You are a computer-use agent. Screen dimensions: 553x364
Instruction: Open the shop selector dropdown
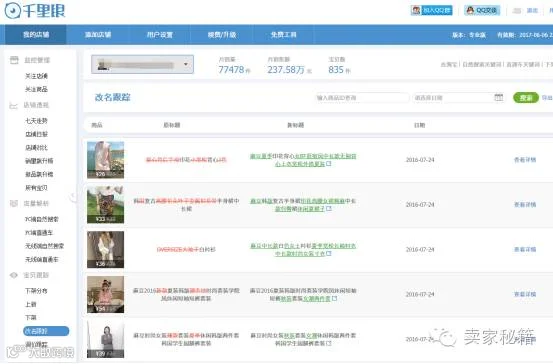(142, 64)
